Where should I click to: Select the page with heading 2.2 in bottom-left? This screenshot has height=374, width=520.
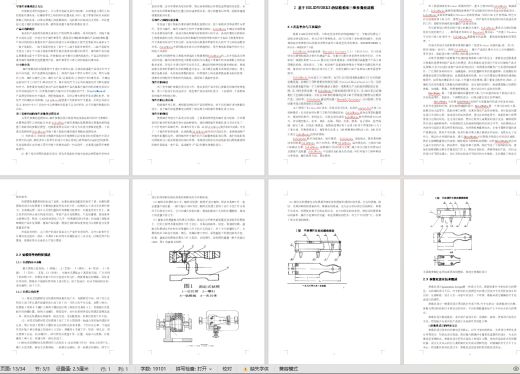pos(63,272)
